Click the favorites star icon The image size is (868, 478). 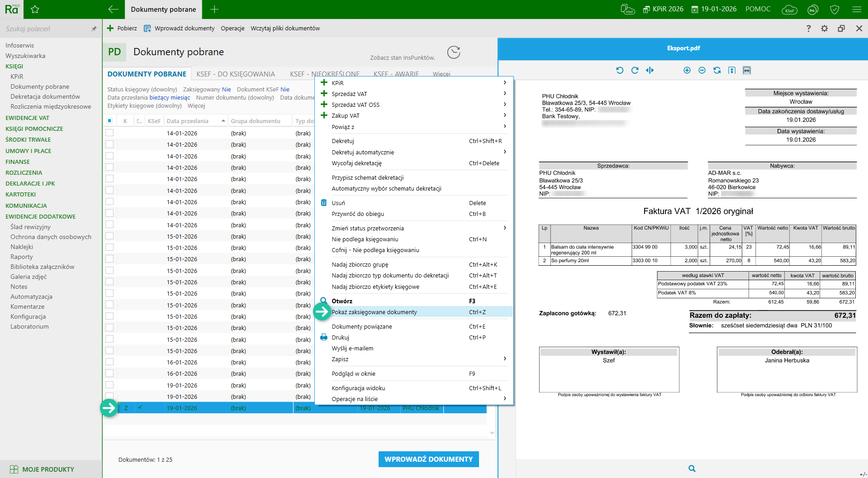pos(35,10)
